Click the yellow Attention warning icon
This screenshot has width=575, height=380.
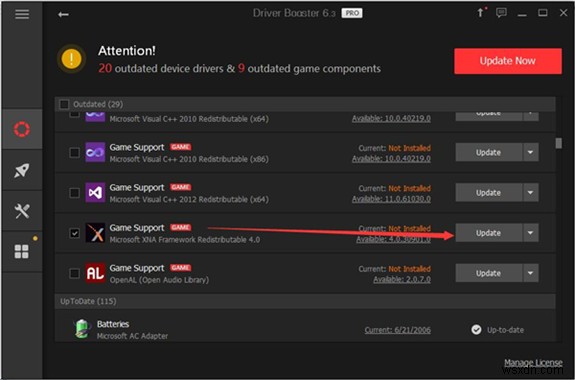click(x=72, y=59)
